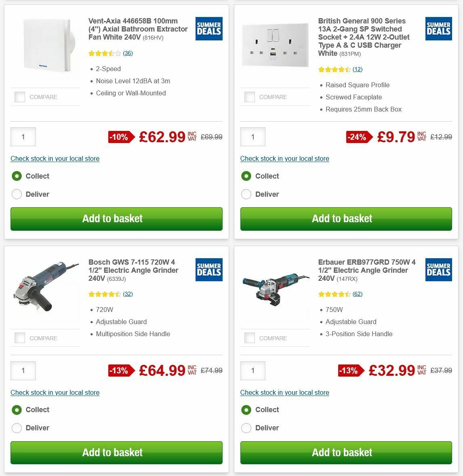Select Collect for the Bosch angle grinder
This screenshot has width=463, height=476.
17,410
